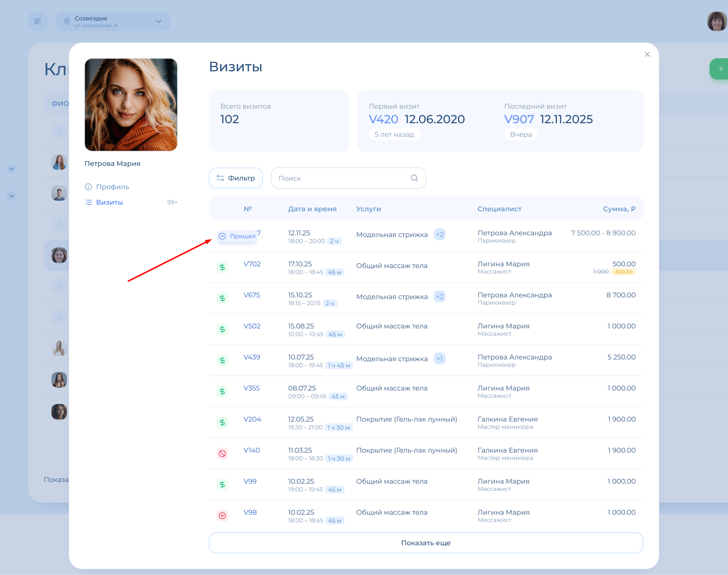728x575 pixels.
Task: Click the paid status icon for visit V439
Action: pyautogui.click(x=222, y=360)
